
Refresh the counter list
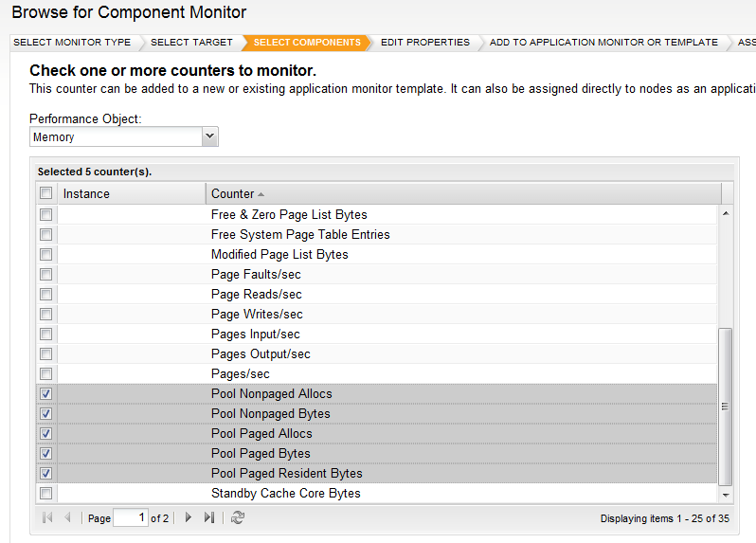tap(238, 518)
